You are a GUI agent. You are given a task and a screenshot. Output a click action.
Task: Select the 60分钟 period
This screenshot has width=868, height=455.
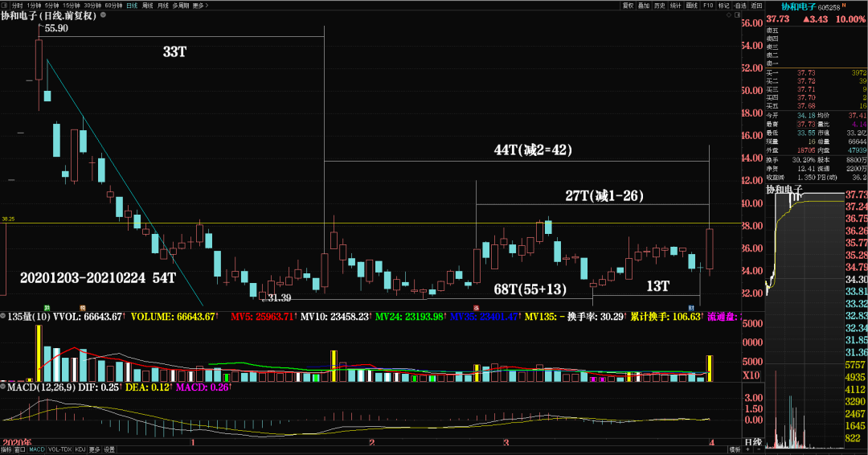(x=113, y=5)
